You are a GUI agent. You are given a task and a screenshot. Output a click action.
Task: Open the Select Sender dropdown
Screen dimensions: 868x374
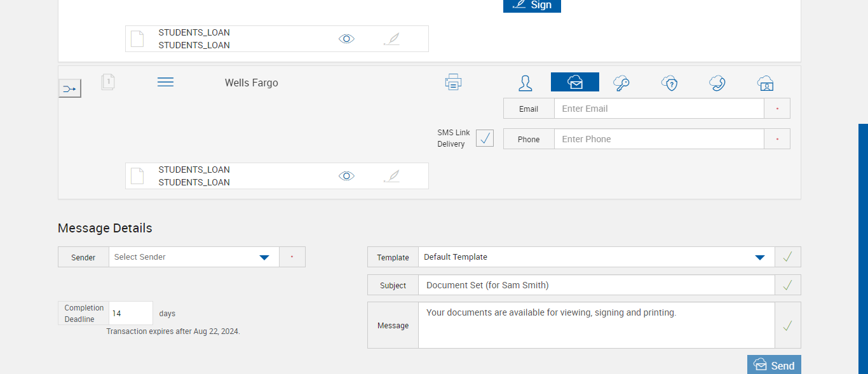[x=264, y=257]
